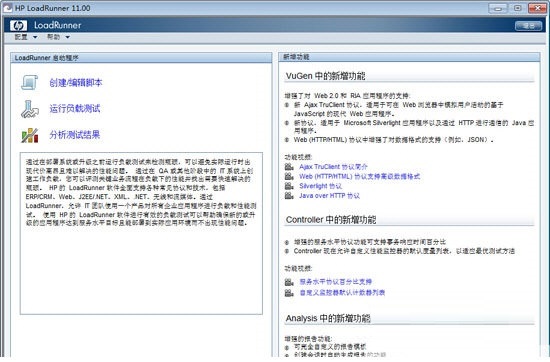Click video icon beside 自定义监控器默认计数器列表
Image resolution: width=550 pixels, height=362 pixels.
(x=289, y=293)
